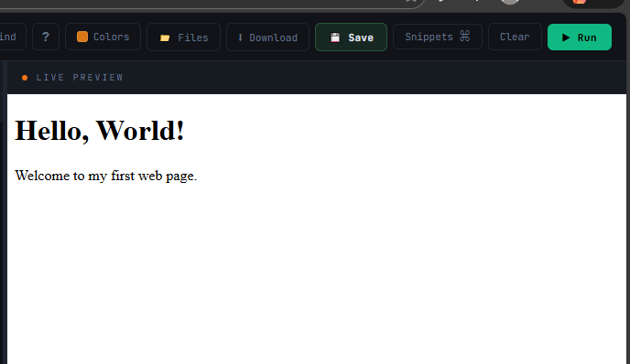The height and width of the screenshot is (364, 630).
Task: Save the current code
Action: 351,37
